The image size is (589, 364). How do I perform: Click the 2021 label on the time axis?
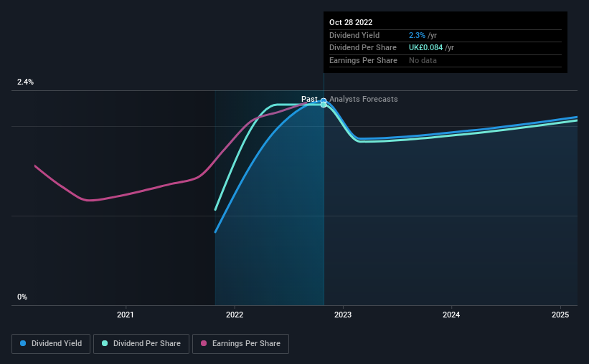125,315
